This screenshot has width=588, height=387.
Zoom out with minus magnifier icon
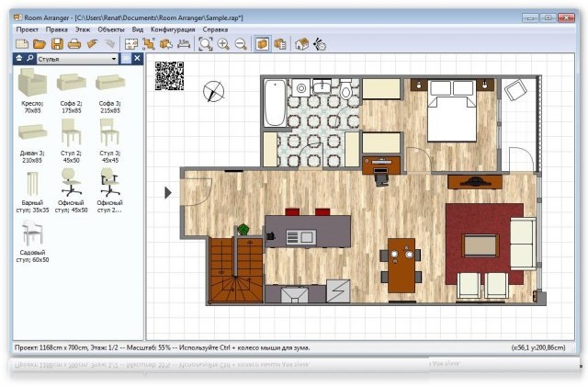pos(241,44)
